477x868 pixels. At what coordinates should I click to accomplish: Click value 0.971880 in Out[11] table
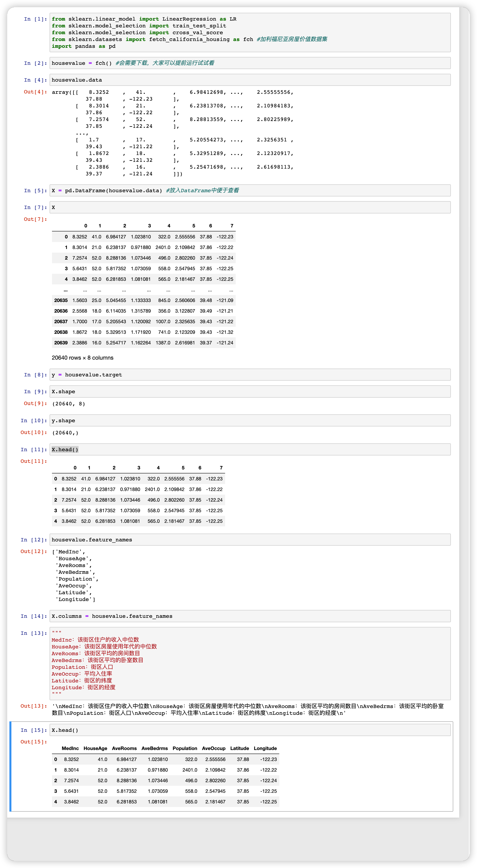130,489
